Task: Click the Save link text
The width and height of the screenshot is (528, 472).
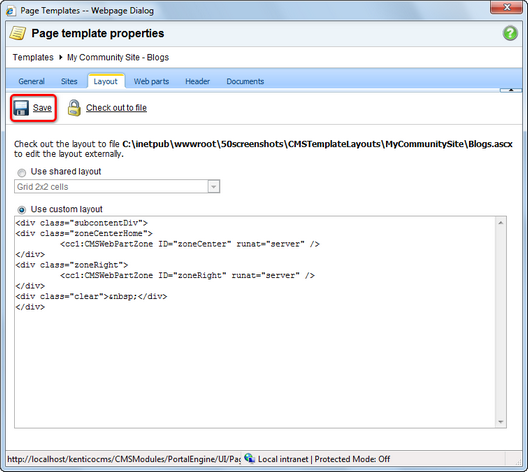Action: click(x=42, y=108)
